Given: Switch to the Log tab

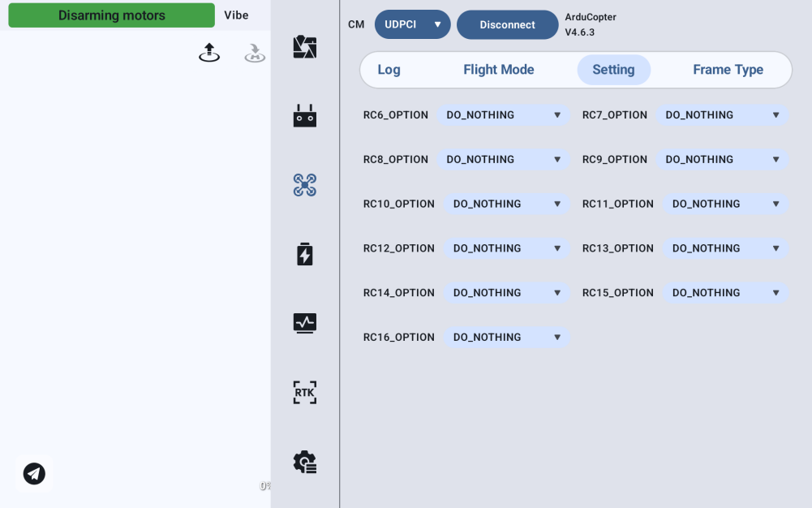Looking at the screenshot, I should [389, 70].
